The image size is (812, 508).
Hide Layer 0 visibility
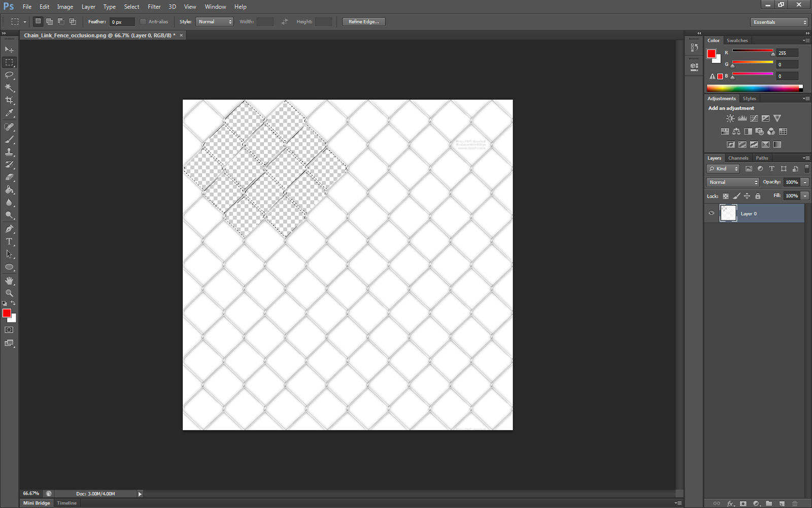pos(712,213)
